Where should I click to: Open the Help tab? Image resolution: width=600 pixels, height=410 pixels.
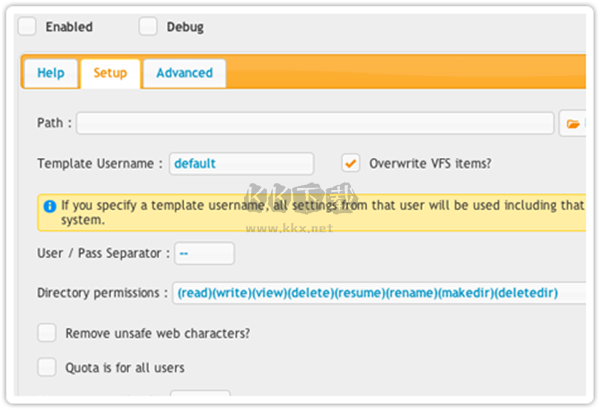pyautogui.click(x=50, y=73)
